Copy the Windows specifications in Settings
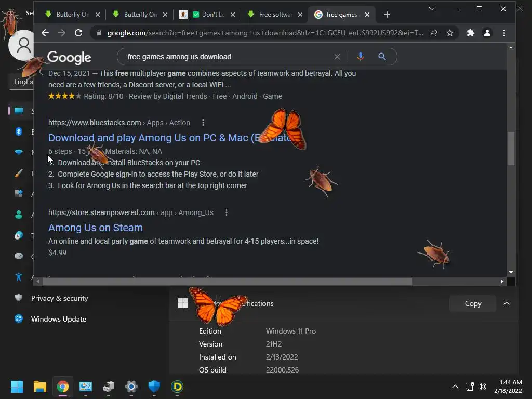532x399 pixels. [473, 303]
